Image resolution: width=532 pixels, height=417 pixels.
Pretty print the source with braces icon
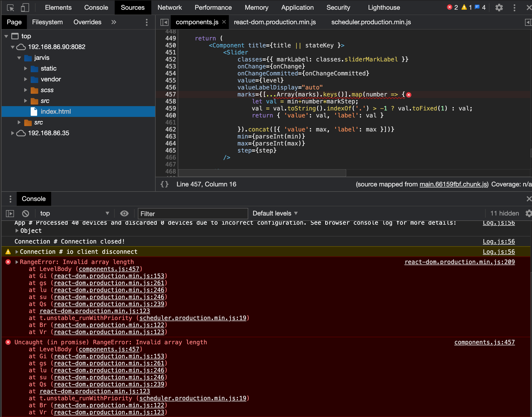click(x=164, y=184)
